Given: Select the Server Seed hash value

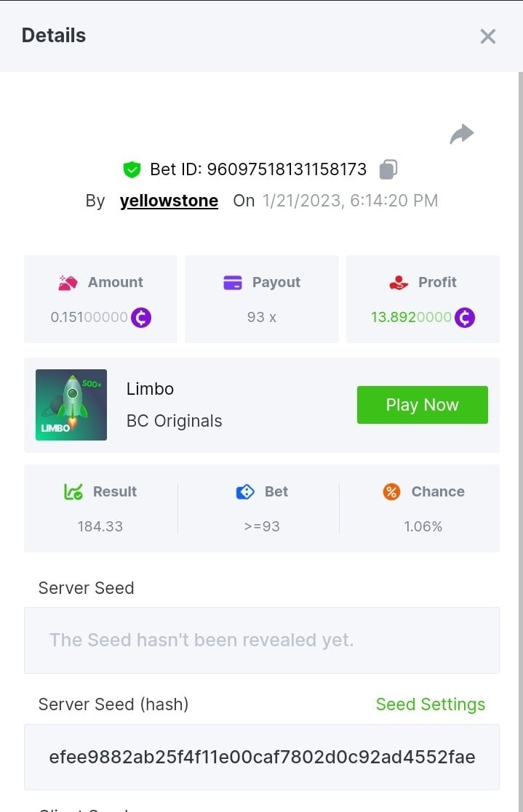Looking at the screenshot, I should [261, 757].
